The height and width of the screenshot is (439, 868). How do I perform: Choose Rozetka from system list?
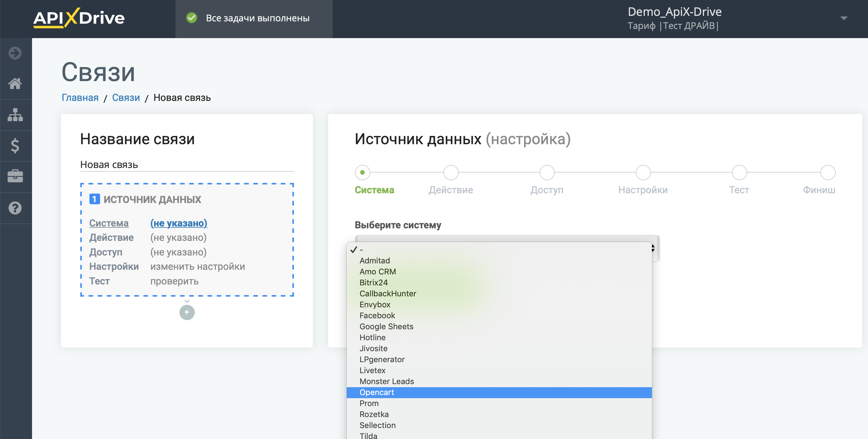pos(499,414)
